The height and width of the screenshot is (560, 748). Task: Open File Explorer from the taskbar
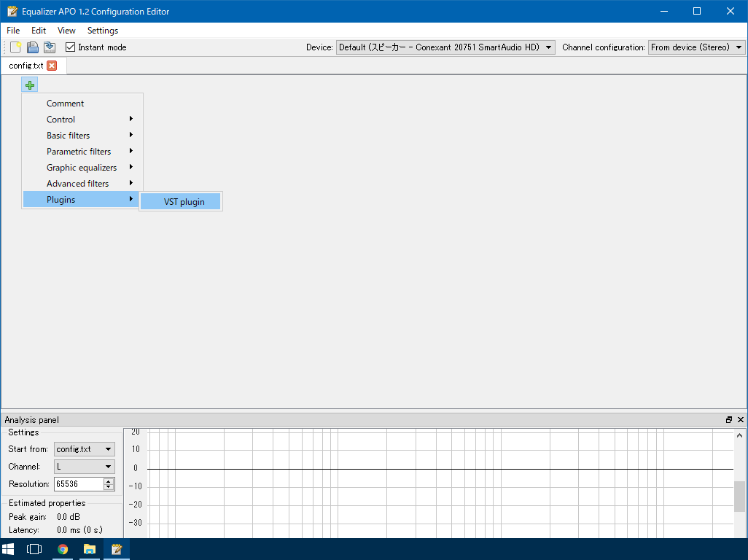tap(89, 549)
